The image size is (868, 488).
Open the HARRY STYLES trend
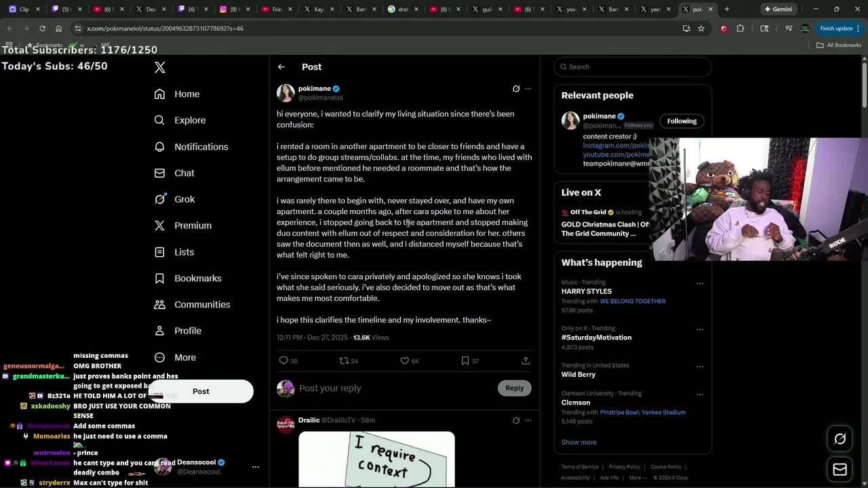pos(587,291)
